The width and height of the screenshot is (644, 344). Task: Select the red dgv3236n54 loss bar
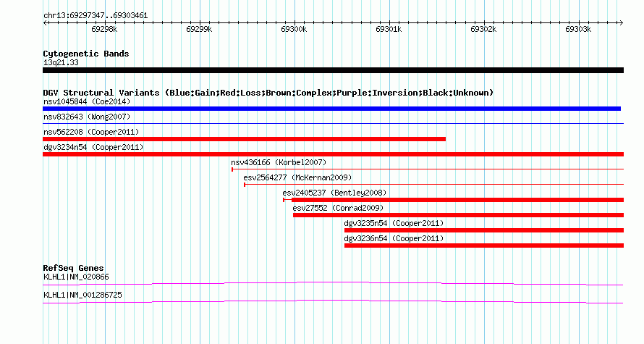(x=484, y=246)
